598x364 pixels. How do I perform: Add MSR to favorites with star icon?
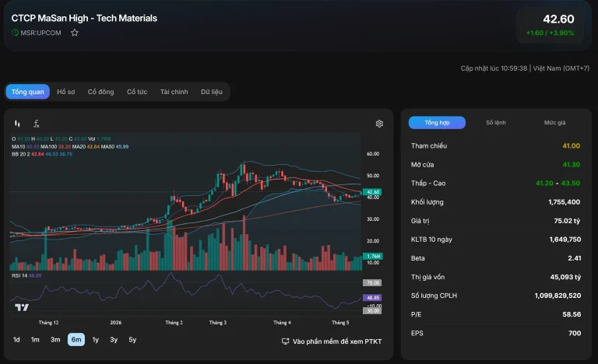click(x=75, y=33)
